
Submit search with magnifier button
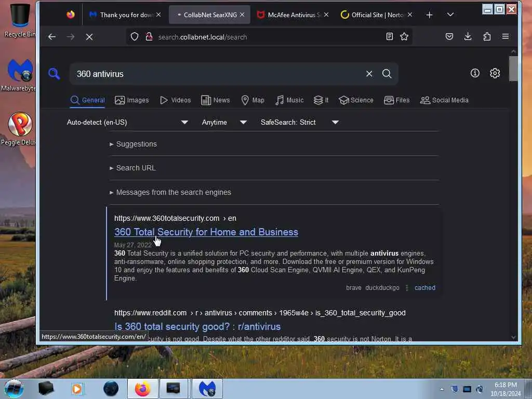point(387,74)
